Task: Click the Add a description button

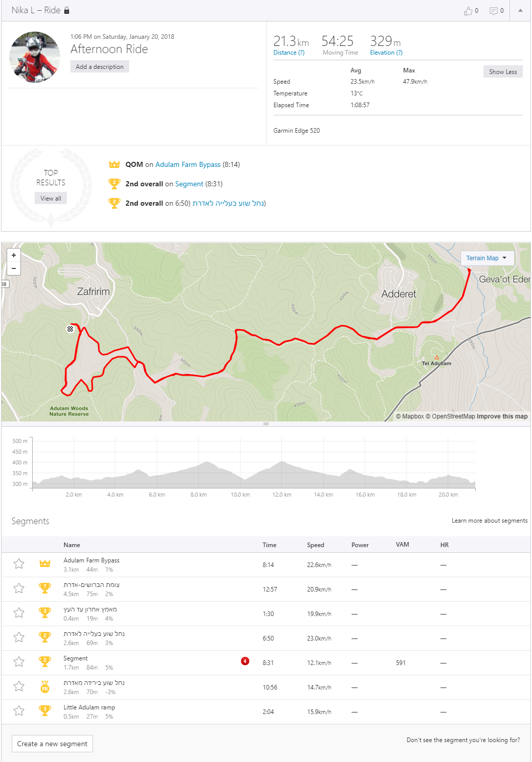Action: coord(100,67)
